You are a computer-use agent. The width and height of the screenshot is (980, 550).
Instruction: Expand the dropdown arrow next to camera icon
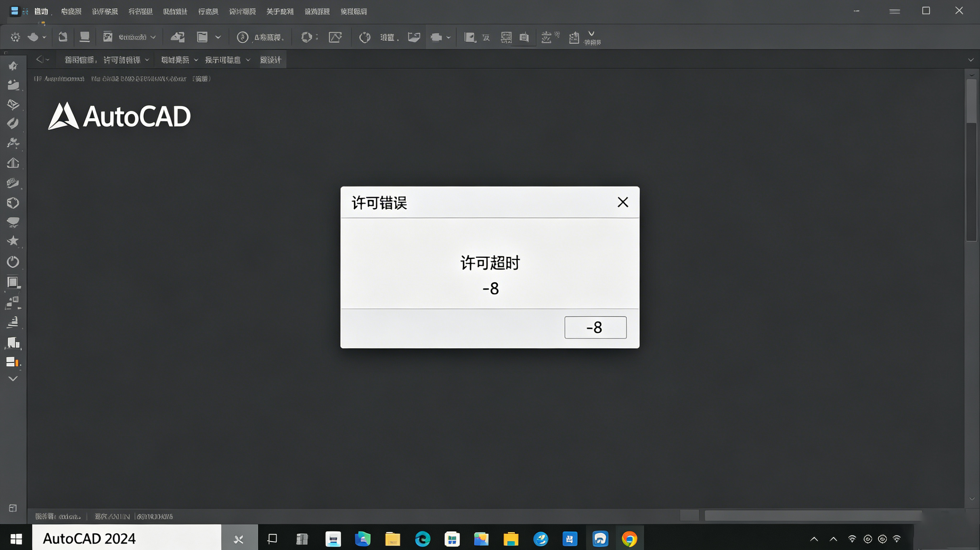tap(448, 37)
